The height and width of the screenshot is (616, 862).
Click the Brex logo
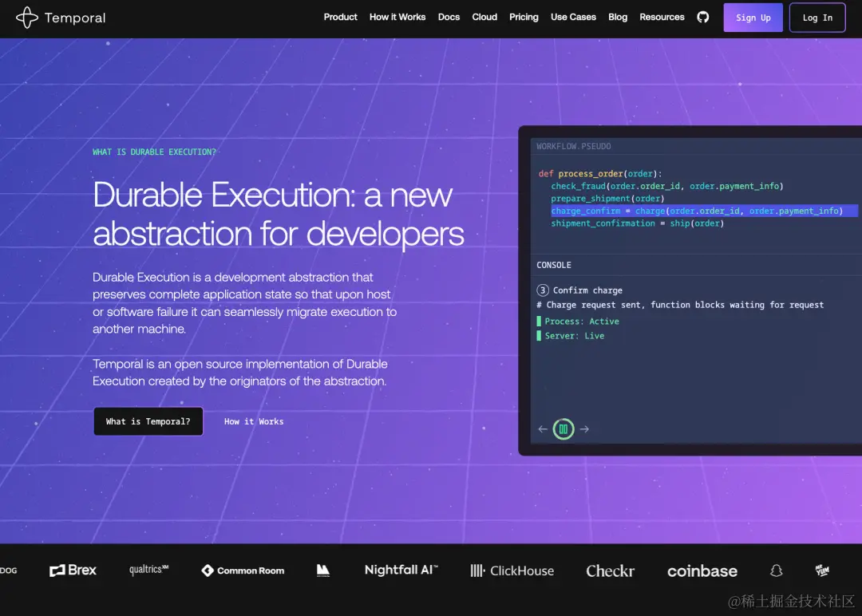pyautogui.click(x=73, y=570)
